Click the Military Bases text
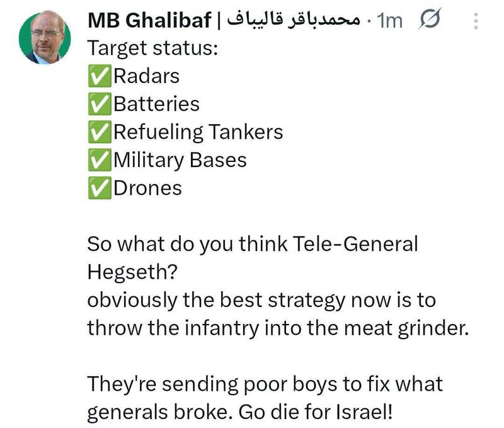Viewport: 504px width, 428px height. pos(180,160)
